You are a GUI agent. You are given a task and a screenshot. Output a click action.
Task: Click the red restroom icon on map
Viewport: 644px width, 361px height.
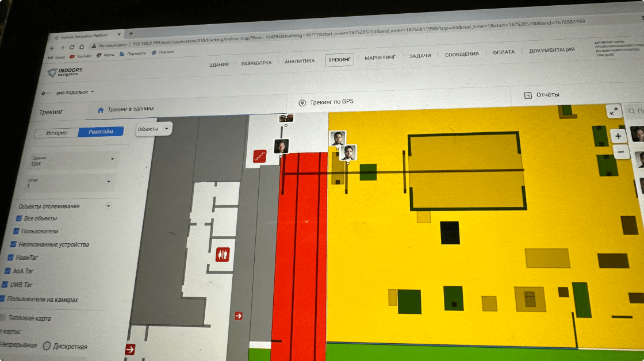pyautogui.click(x=223, y=255)
